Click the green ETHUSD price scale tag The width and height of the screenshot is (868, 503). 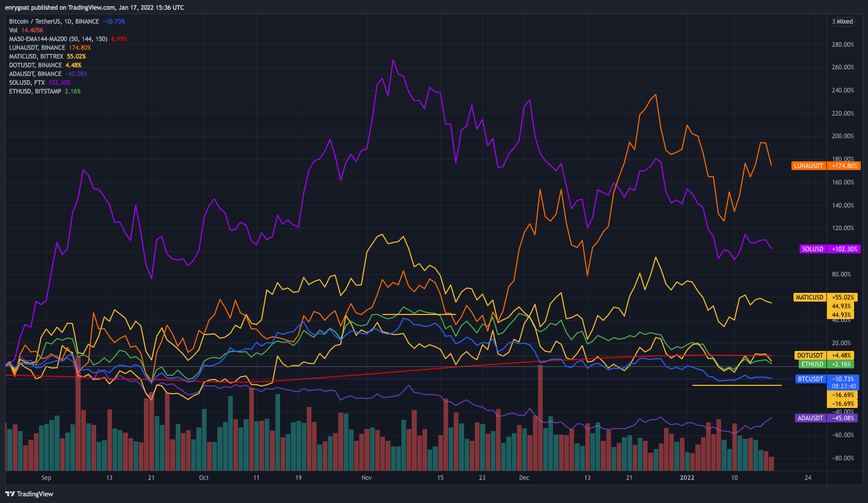point(812,364)
